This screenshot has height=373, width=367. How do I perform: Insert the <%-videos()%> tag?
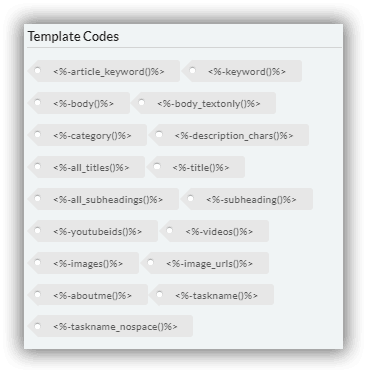coord(214,231)
